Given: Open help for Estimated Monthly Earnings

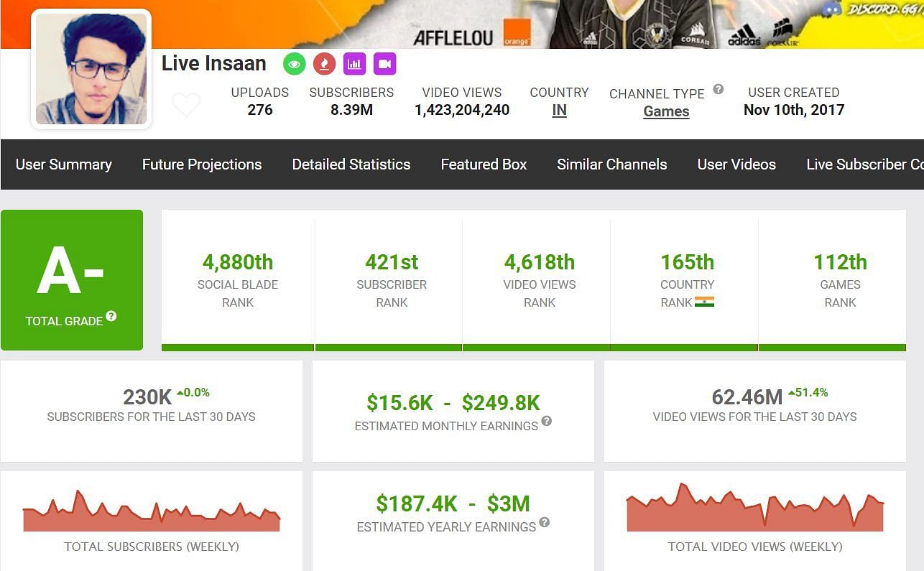Looking at the screenshot, I should click(547, 421).
